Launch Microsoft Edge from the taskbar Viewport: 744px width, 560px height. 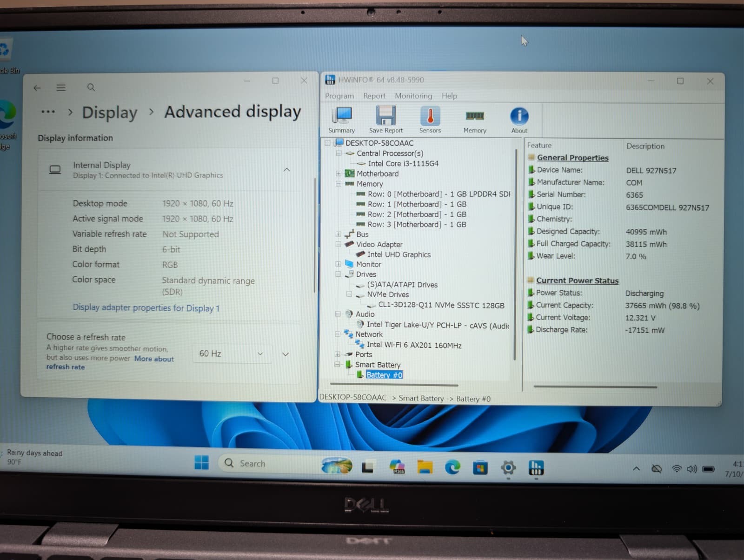tap(452, 467)
